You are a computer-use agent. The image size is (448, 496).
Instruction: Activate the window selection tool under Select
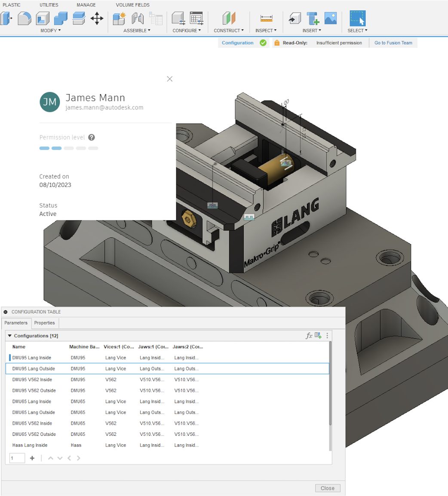point(357,18)
